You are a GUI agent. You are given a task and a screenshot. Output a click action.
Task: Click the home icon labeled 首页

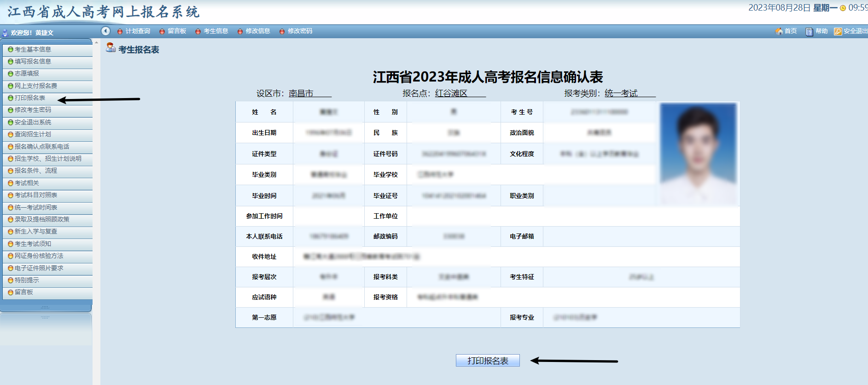[x=779, y=31]
